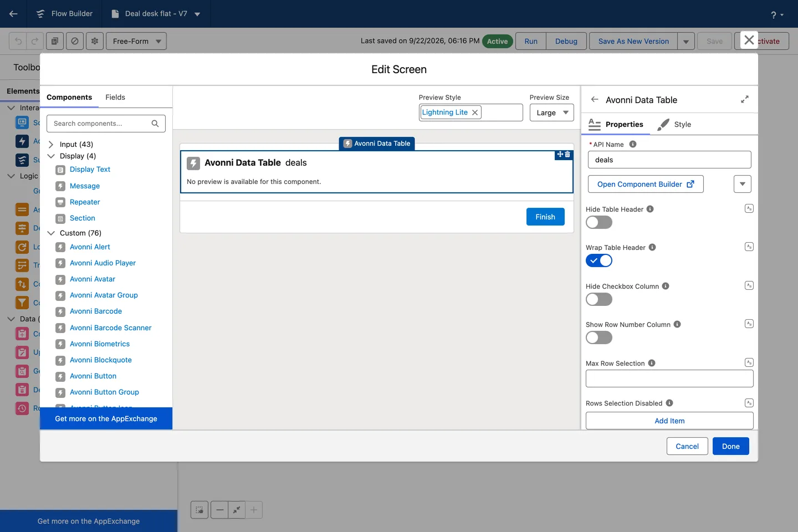Screen dimensions: 798x532
Task: Click the Done button
Action: click(x=731, y=446)
